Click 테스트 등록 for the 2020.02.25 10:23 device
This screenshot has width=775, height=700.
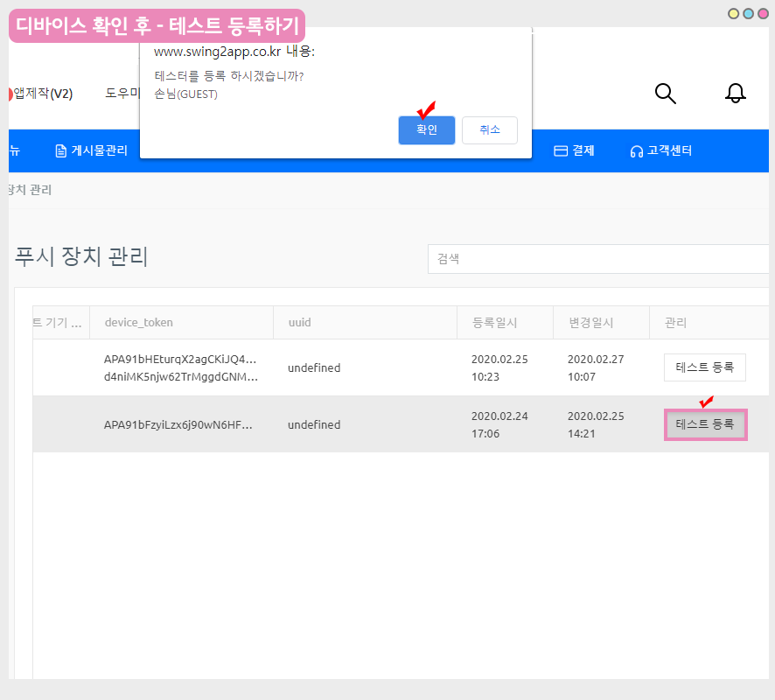704,367
